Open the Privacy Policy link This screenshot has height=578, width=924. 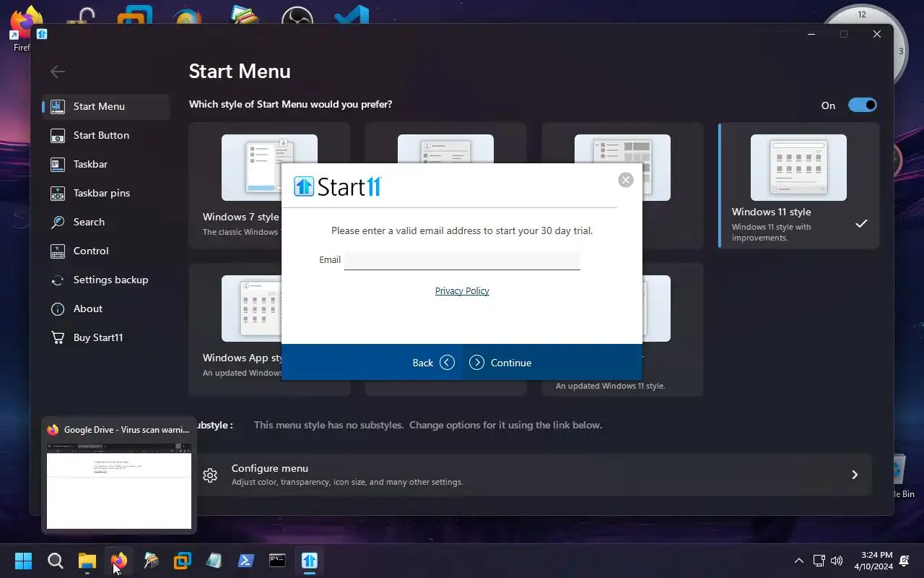point(462,290)
